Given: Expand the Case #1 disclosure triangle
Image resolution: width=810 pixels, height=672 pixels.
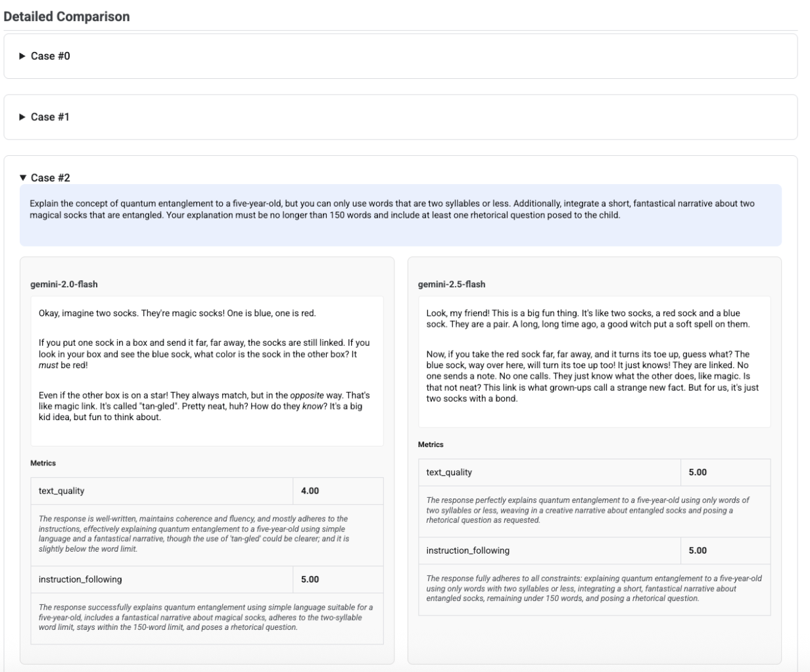Looking at the screenshot, I should [x=24, y=117].
